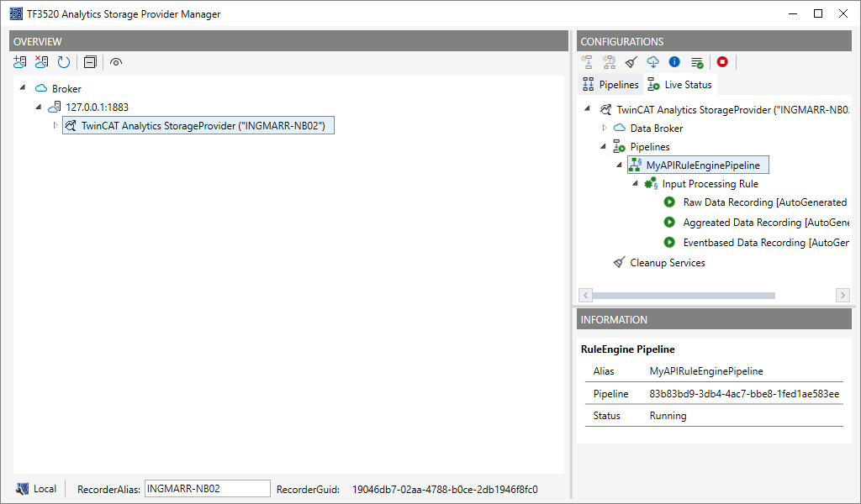861x504 pixels.
Task: Click the Alias value MyAPIRuleEnginePipeline in Information
Action: point(706,371)
